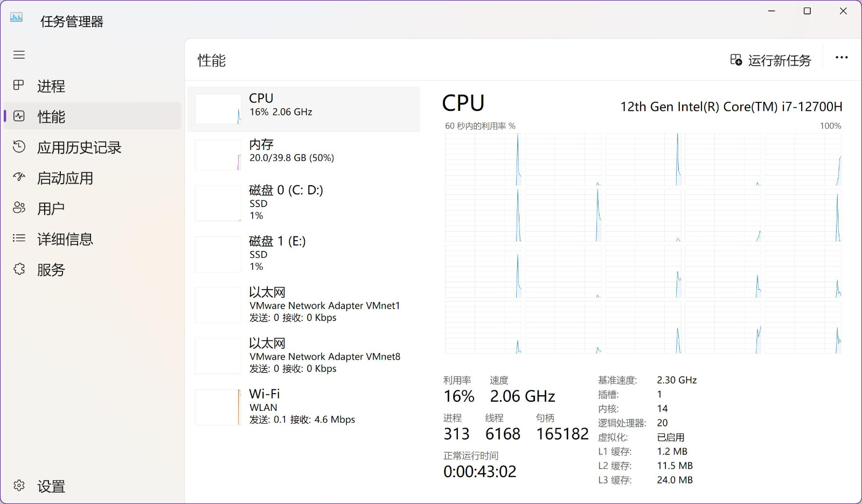Viewport: 862px width, 504px height.
Task: Open the three-dot more options menu
Action: click(x=842, y=58)
